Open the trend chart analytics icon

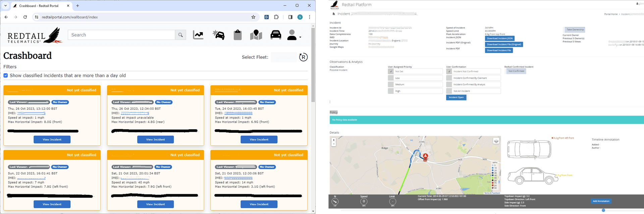198,35
